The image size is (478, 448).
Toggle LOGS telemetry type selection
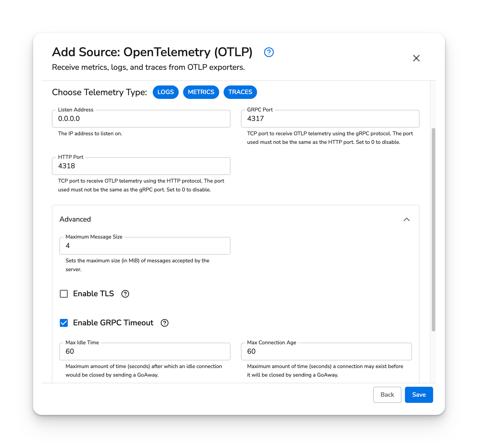166,92
